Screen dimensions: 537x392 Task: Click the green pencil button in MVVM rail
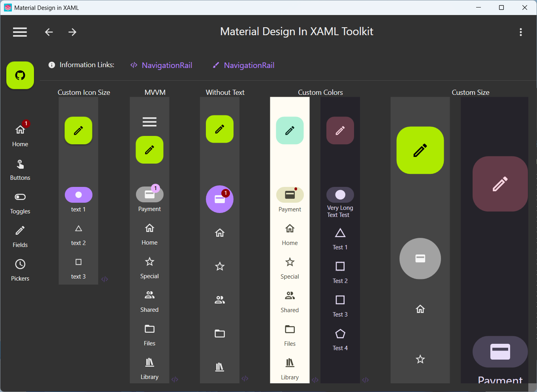point(150,150)
